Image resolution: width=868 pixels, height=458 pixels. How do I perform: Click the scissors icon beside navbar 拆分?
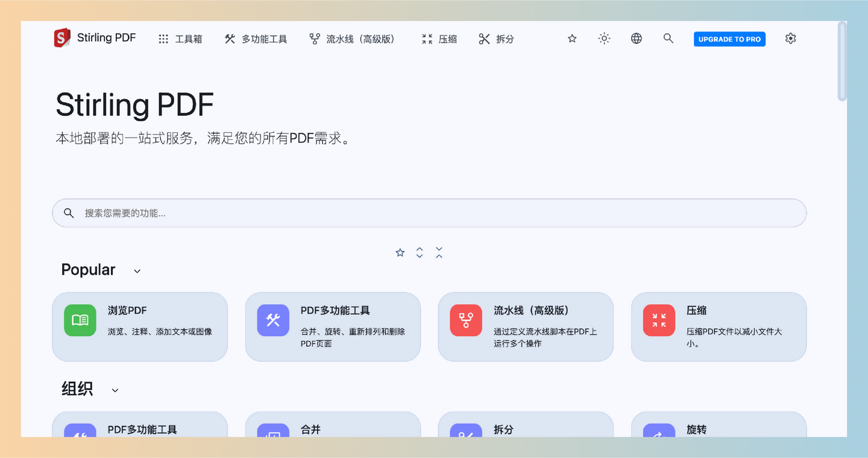(x=484, y=39)
